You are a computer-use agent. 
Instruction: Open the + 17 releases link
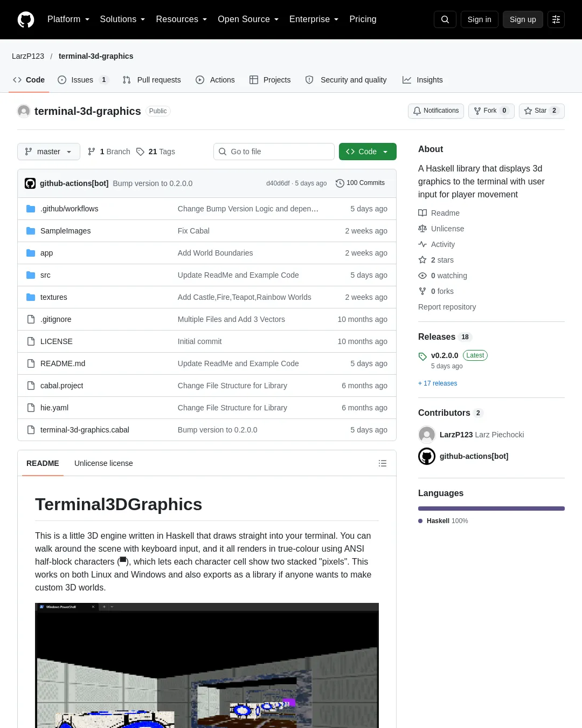coord(438,383)
